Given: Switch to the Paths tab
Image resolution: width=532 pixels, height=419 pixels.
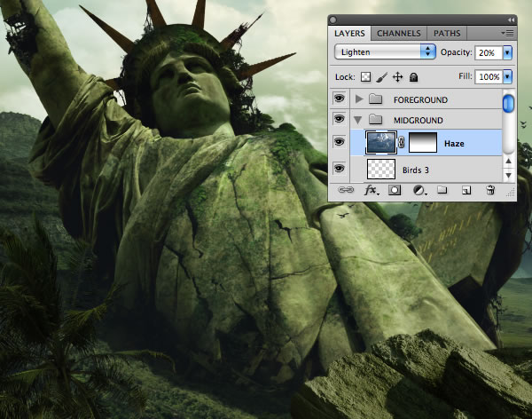Looking at the screenshot, I should [447, 34].
